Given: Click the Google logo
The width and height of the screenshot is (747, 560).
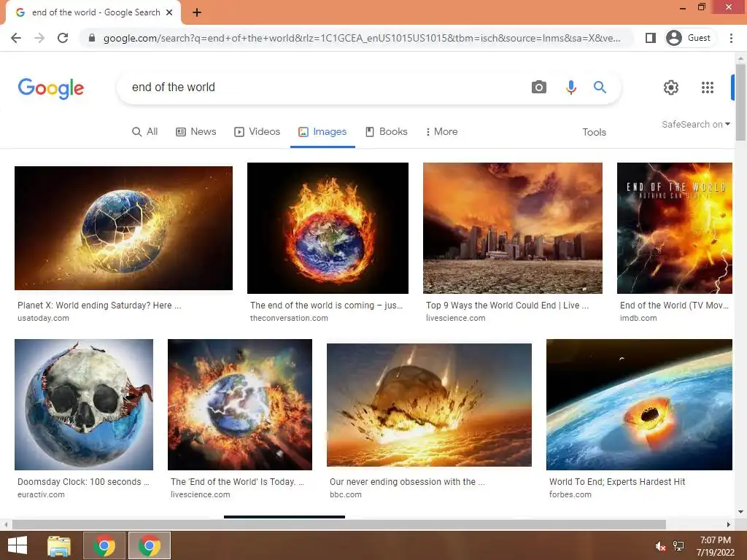Looking at the screenshot, I should point(51,88).
